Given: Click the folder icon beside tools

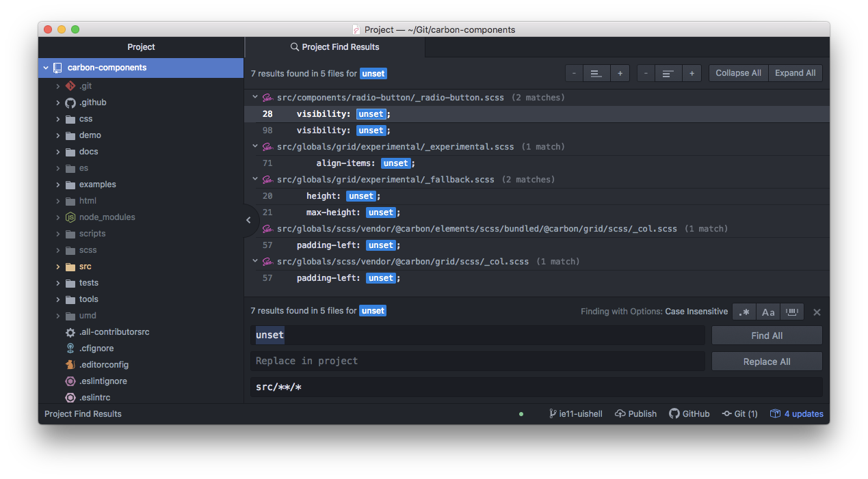Looking at the screenshot, I should [x=70, y=299].
